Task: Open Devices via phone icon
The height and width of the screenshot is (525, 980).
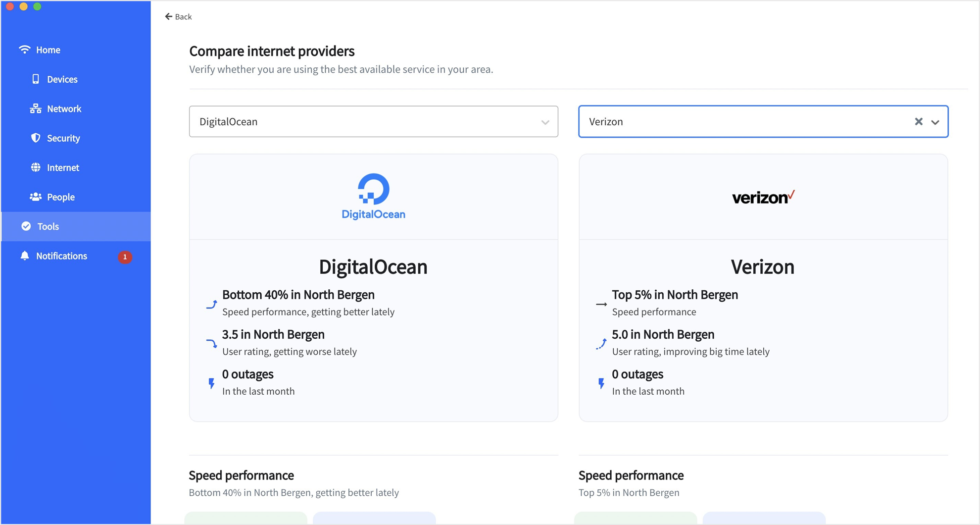Action: point(36,79)
